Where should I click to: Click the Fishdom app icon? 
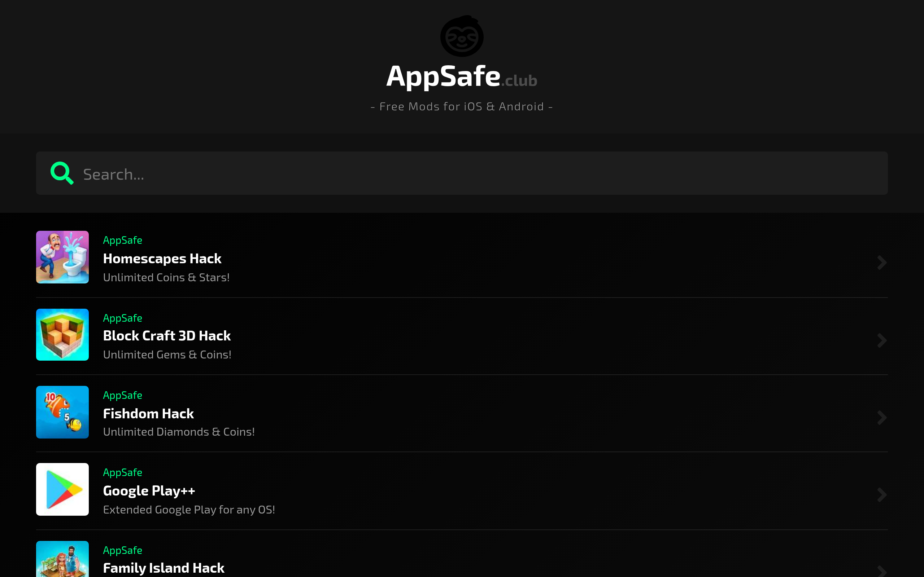click(x=62, y=412)
